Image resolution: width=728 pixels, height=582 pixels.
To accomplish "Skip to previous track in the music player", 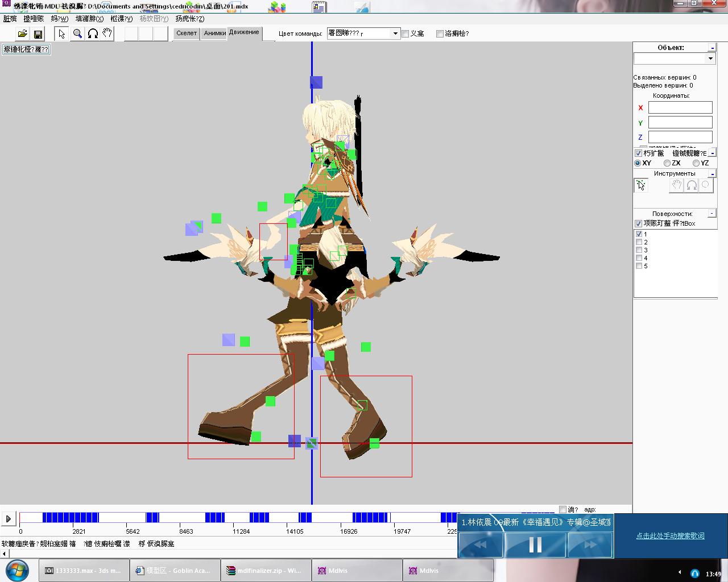I will click(x=481, y=545).
